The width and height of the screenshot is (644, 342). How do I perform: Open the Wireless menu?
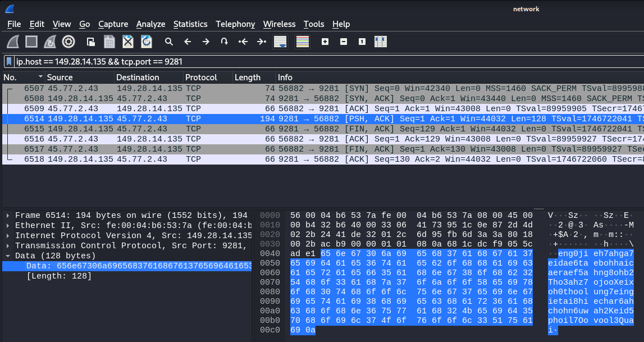pyautogui.click(x=279, y=24)
